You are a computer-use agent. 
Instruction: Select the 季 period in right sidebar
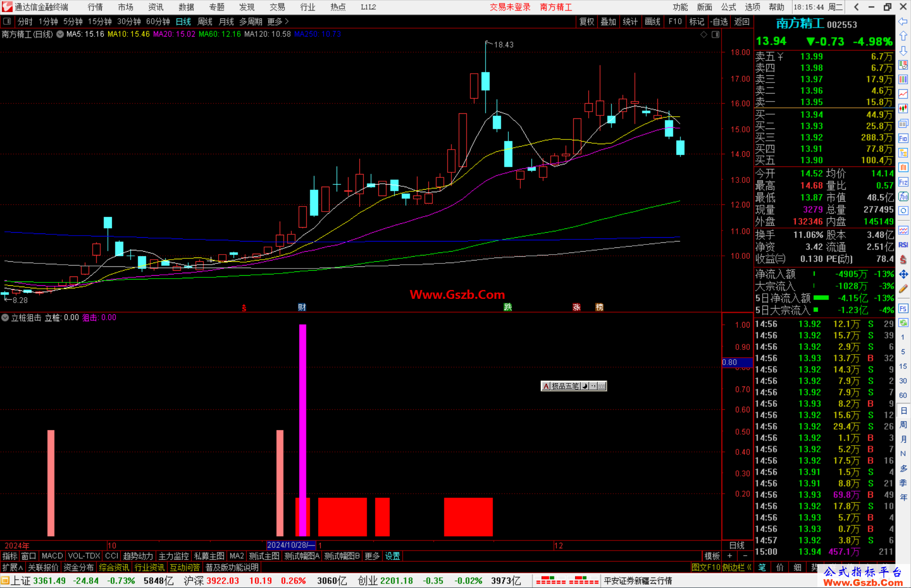(x=903, y=483)
